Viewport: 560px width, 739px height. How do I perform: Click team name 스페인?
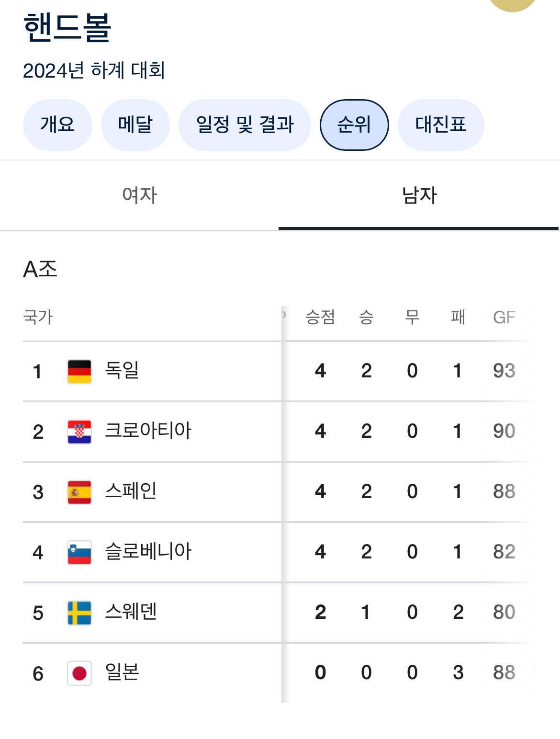[x=131, y=491]
